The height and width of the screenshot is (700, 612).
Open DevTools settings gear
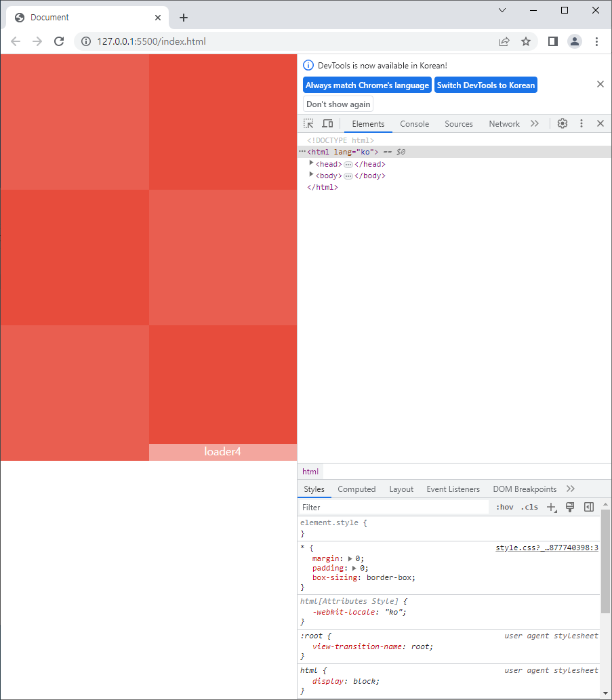[x=563, y=123]
